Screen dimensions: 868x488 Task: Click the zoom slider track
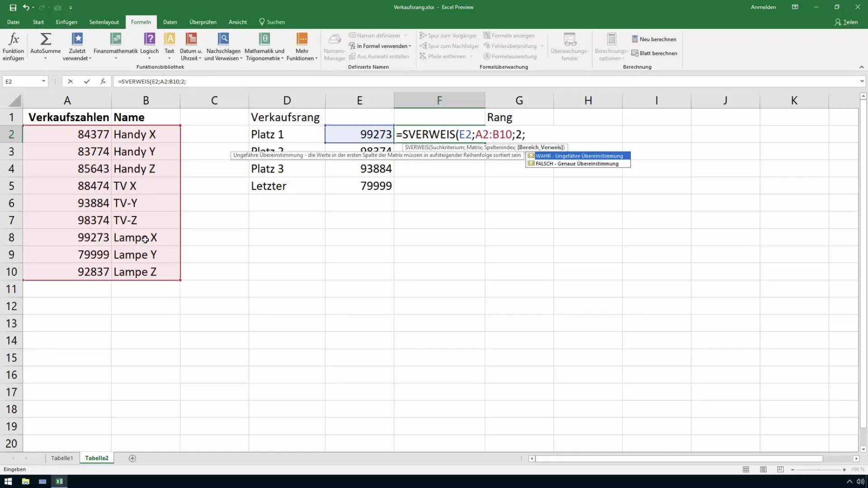pos(818,470)
